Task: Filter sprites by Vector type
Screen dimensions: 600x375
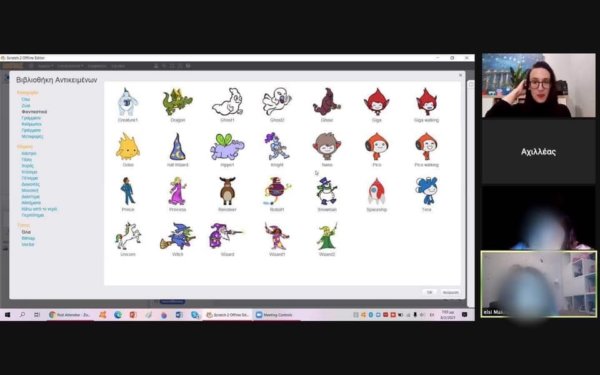Action: [28, 244]
